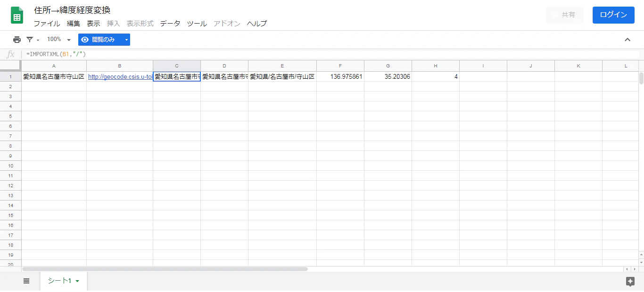Open the 編集 menu
The width and height of the screenshot is (644, 292).
[x=74, y=23]
